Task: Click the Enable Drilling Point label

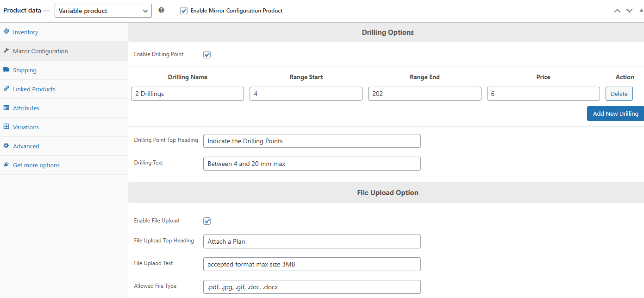Action: [x=159, y=54]
